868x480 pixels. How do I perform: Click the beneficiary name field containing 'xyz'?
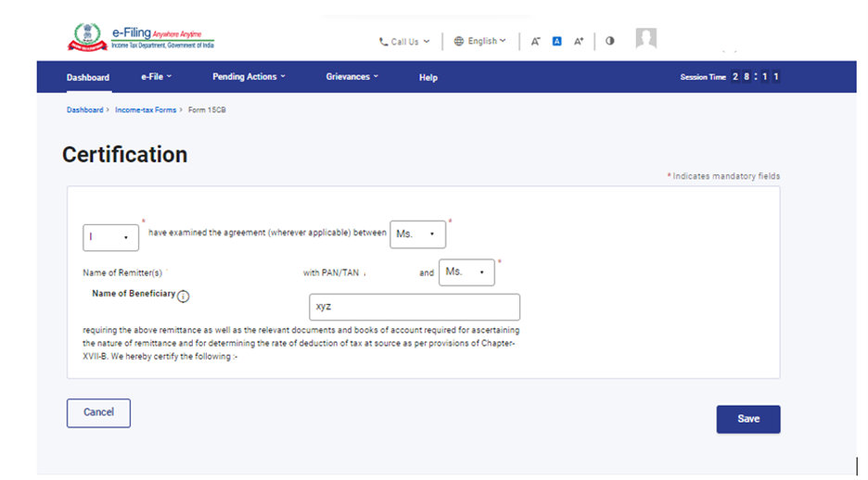[414, 307]
